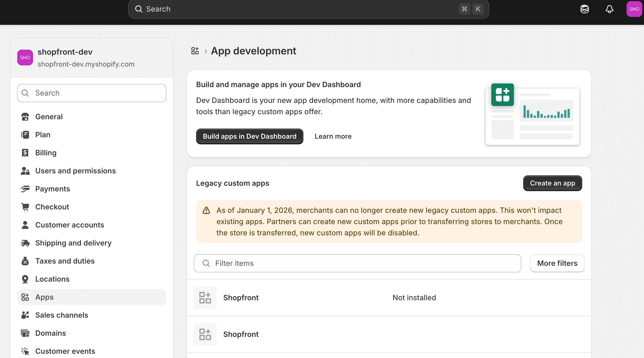
Task: Click the Customer accounts person icon
Action: click(x=25, y=225)
